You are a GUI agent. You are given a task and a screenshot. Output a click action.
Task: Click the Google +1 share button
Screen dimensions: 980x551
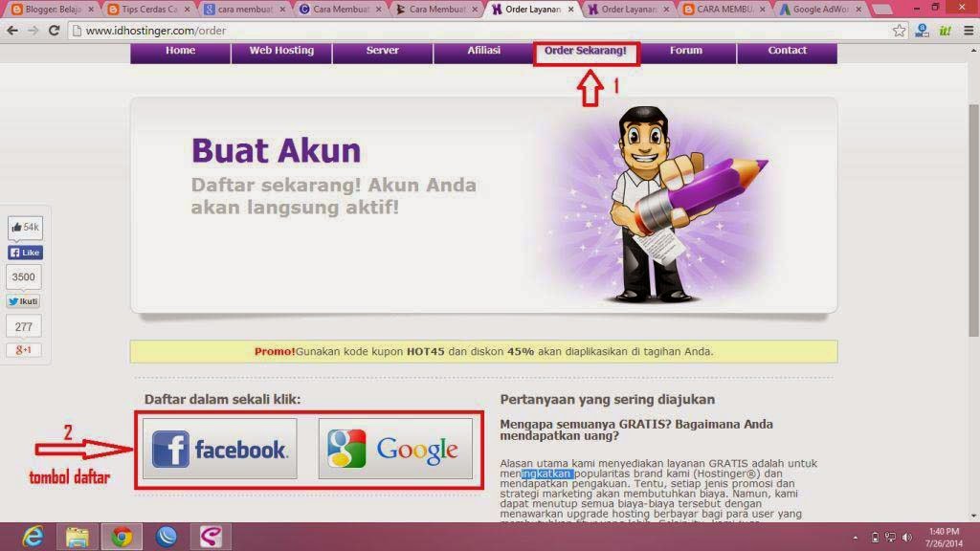pyautogui.click(x=24, y=350)
